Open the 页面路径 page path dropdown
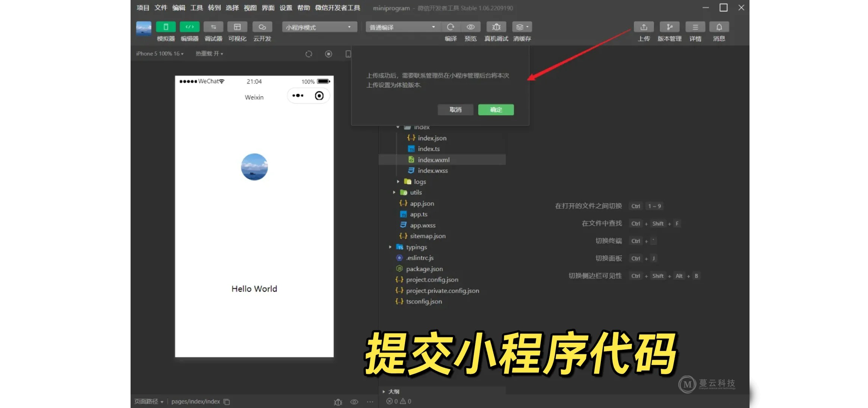This screenshot has height=408, width=868. pos(149,402)
